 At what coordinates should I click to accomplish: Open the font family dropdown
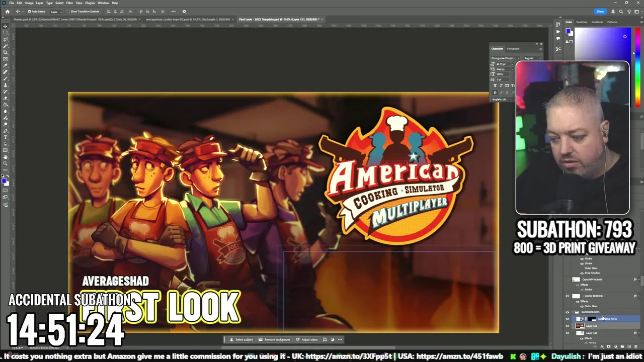pyautogui.click(x=519, y=58)
